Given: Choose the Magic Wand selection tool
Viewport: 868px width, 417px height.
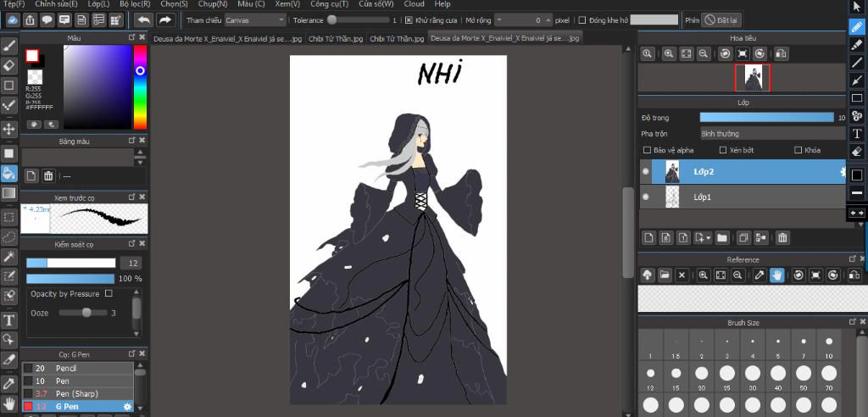Looking at the screenshot, I should pos(9,256).
